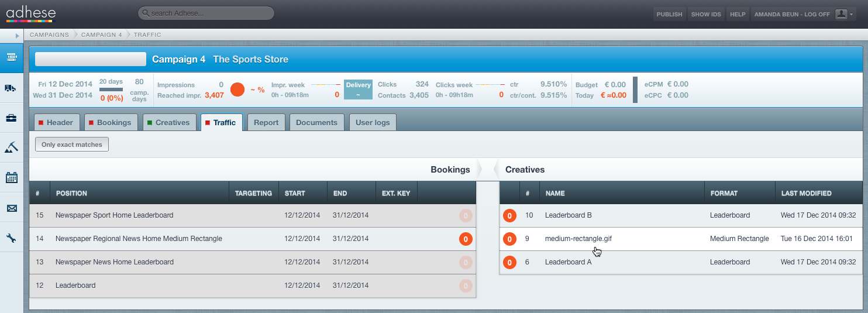This screenshot has width=868, height=313.
Task: Sort bookings by Position column
Action: (139, 193)
